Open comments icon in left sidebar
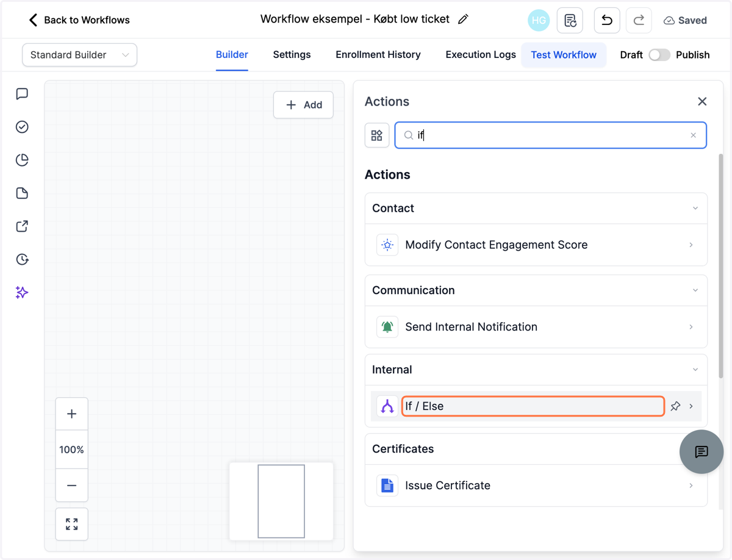The width and height of the screenshot is (732, 560). point(22,94)
